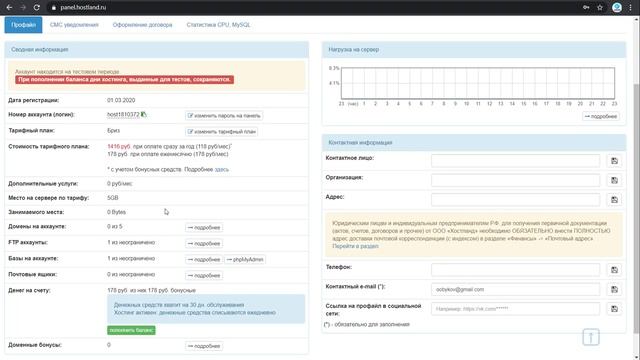Click the browser address bar URL
This screenshot has width=640, height=360.
click(83, 7)
